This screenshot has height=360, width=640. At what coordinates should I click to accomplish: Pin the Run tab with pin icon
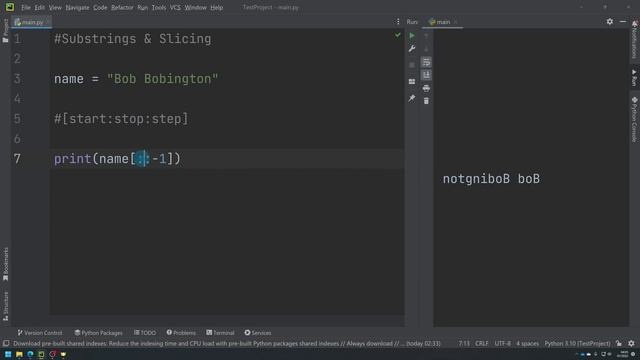pos(412,98)
